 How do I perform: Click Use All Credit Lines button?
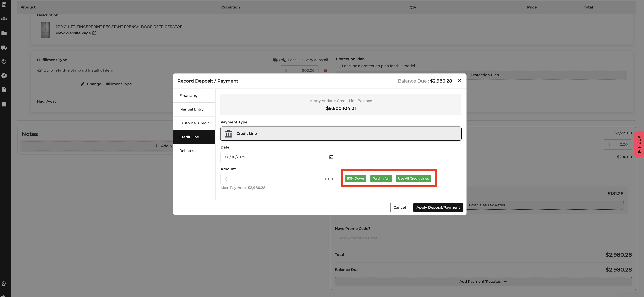tap(413, 178)
